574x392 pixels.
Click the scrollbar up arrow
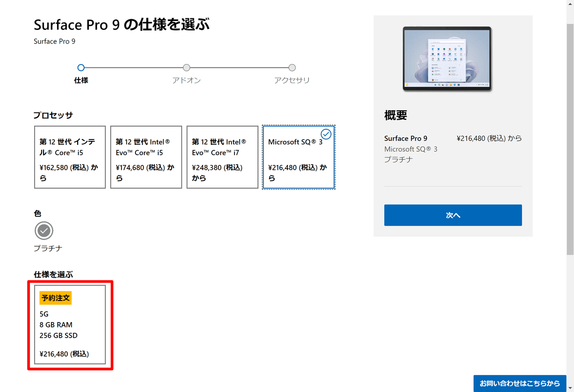pyautogui.click(x=570, y=4)
